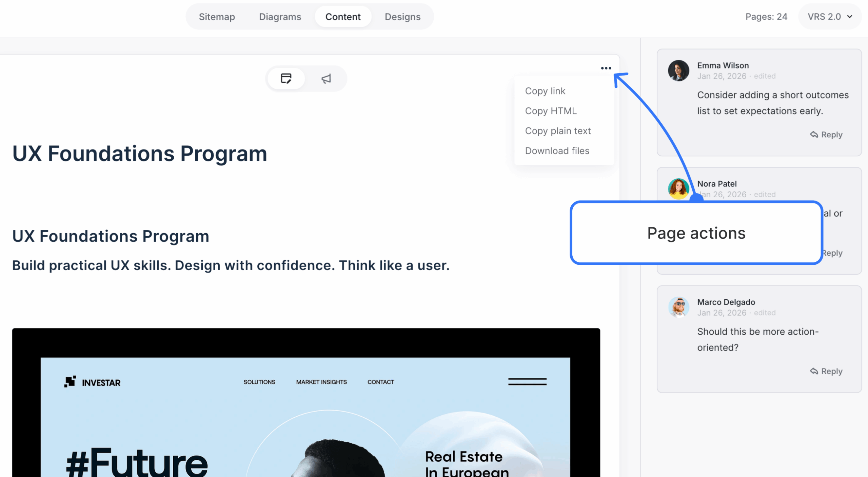Click the Emma Wilson name label
Image resolution: width=868 pixels, height=477 pixels.
tap(723, 65)
